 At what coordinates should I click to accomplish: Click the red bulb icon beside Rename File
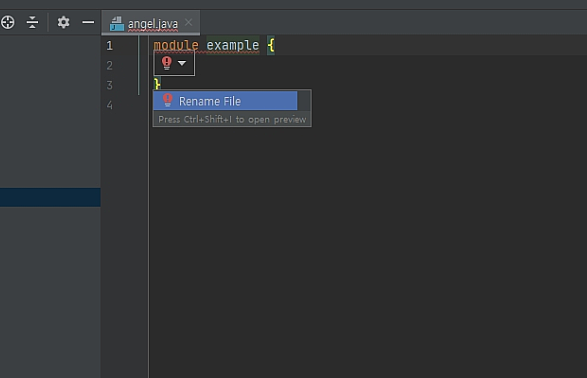point(167,100)
